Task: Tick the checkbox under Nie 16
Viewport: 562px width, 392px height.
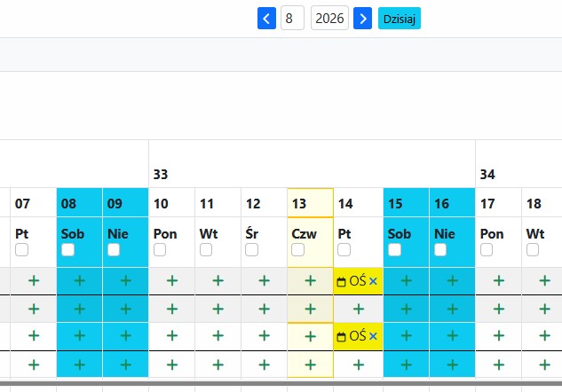Action: (x=440, y=249)
